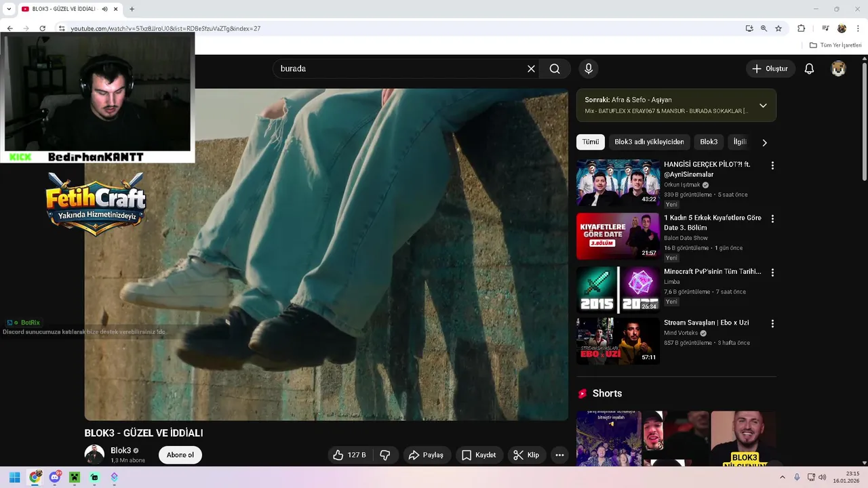Click the Mind Vorteks channel name
Screen dimensions: 868x488
pyautogui.click(x=681, y=333)
